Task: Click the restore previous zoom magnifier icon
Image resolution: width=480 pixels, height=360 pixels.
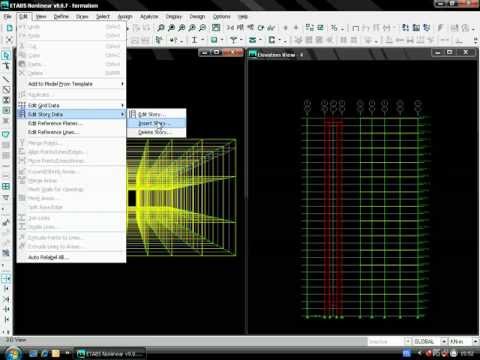Action: tap(182, 28)
